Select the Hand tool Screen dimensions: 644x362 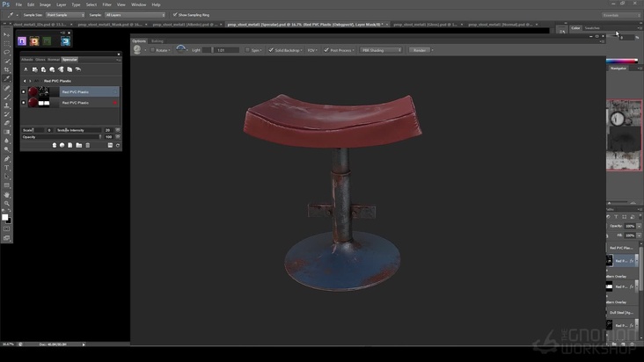(6, 195)
